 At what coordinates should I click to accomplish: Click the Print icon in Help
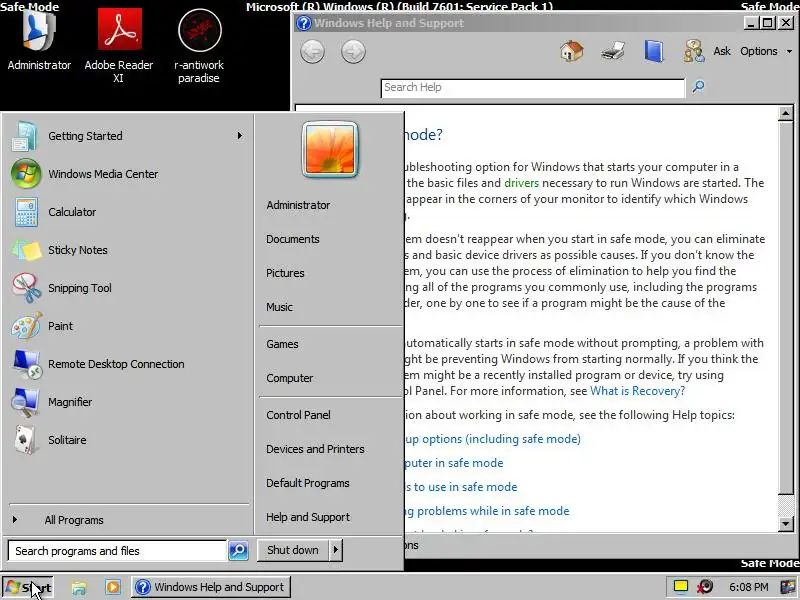pyautogui.click(x=613, y=51)
